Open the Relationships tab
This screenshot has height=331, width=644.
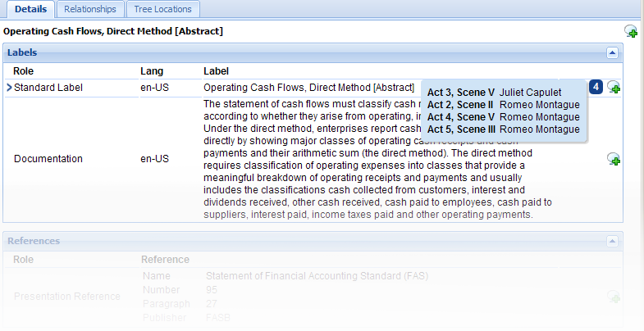click(x=90, y=9)
